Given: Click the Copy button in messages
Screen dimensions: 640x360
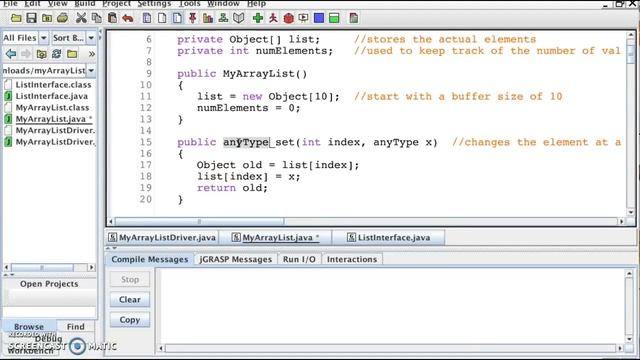Looking at the screenshot, I should tap(130, 320).
